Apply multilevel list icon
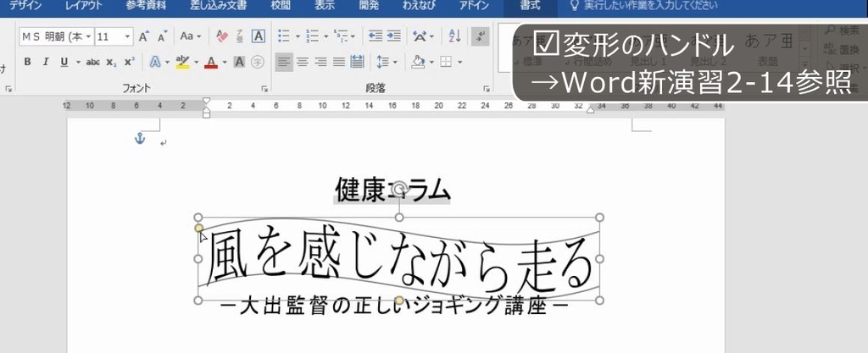 coord(341,36)
